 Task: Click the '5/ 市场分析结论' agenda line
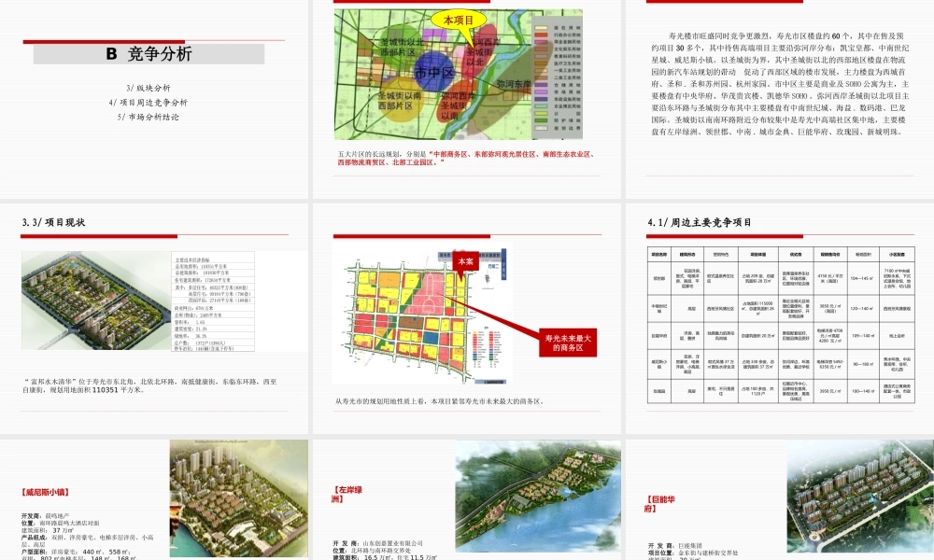click(149, 118)
